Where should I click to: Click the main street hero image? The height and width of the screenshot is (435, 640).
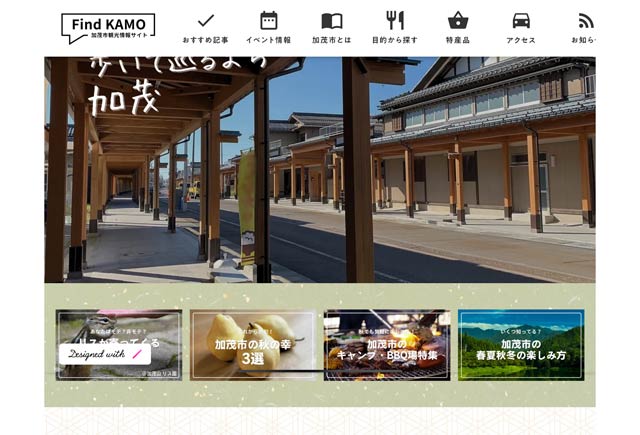320,170
